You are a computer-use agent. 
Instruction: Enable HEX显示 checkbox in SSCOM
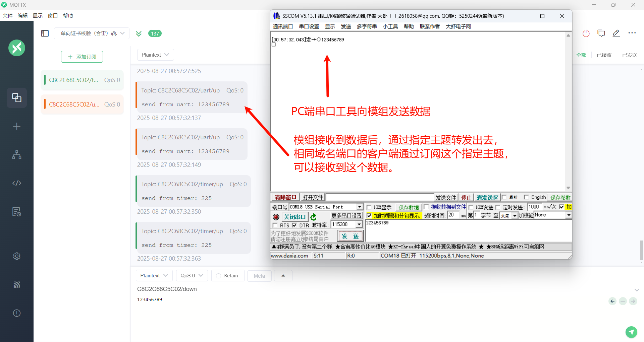(369, 207)
